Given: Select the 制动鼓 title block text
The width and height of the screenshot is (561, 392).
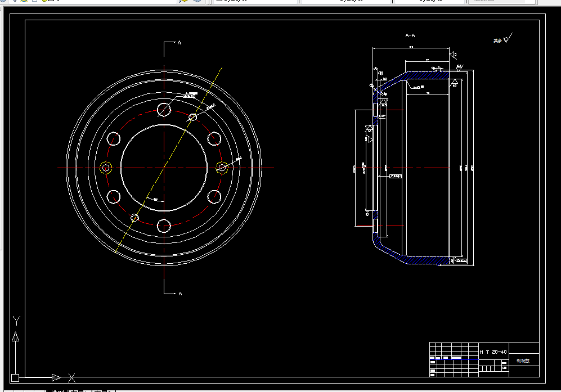Looking at the screenshot, I should click(x=523, y=361).
